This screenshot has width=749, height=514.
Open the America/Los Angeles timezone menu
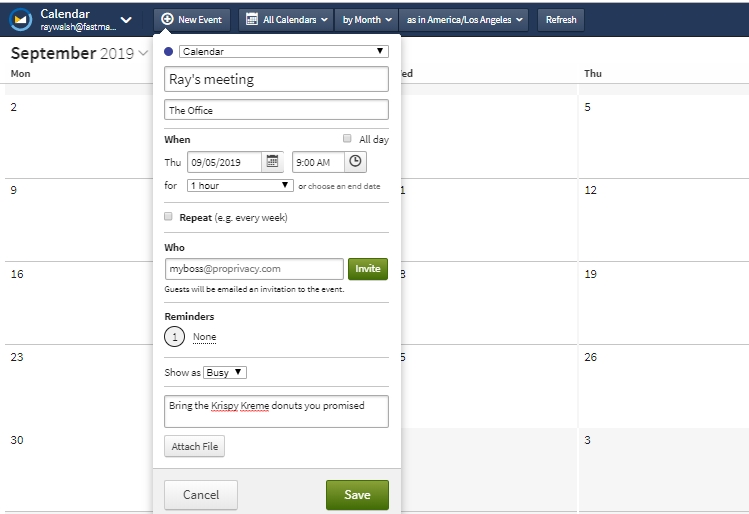[x=464, y=20]
